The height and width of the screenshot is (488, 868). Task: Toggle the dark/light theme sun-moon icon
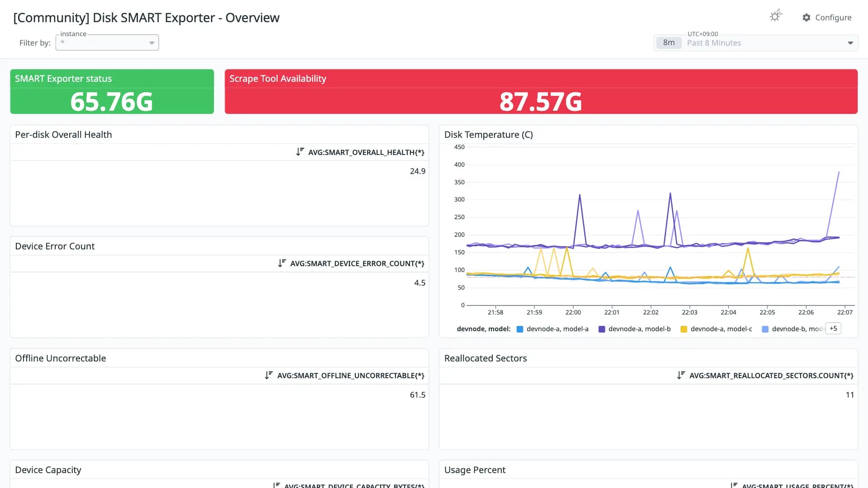coord(776,16)
